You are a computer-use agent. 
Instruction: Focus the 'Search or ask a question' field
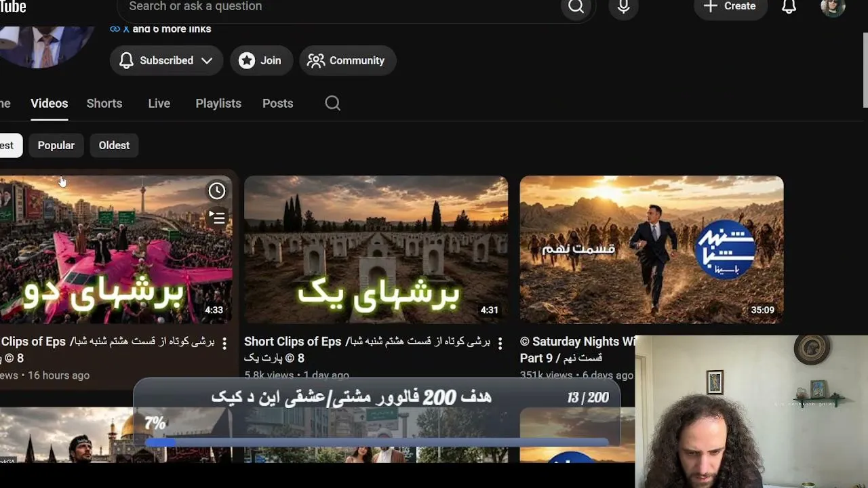[x=339, y=7]
